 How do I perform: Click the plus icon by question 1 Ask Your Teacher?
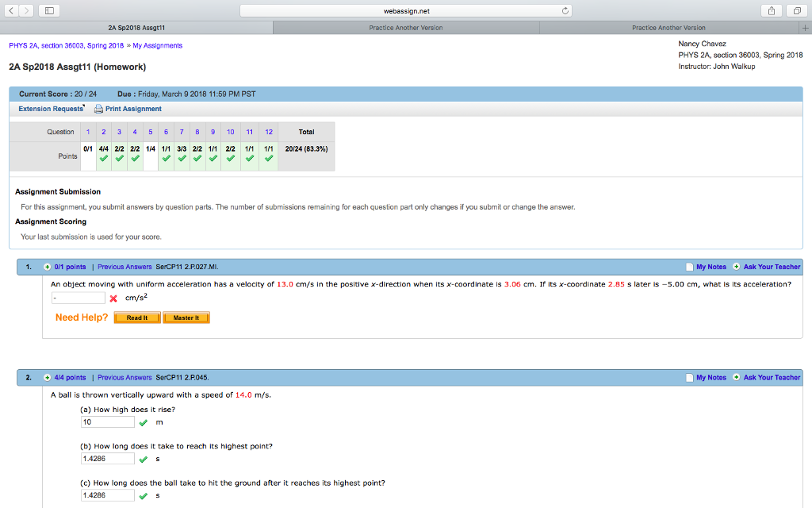click(737, 267)
